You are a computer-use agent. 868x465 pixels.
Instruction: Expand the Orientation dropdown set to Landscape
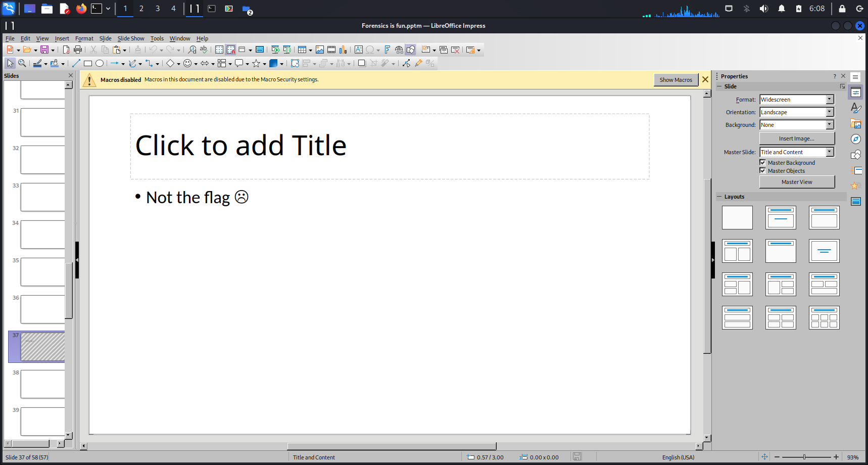click(x=830, y=112)
